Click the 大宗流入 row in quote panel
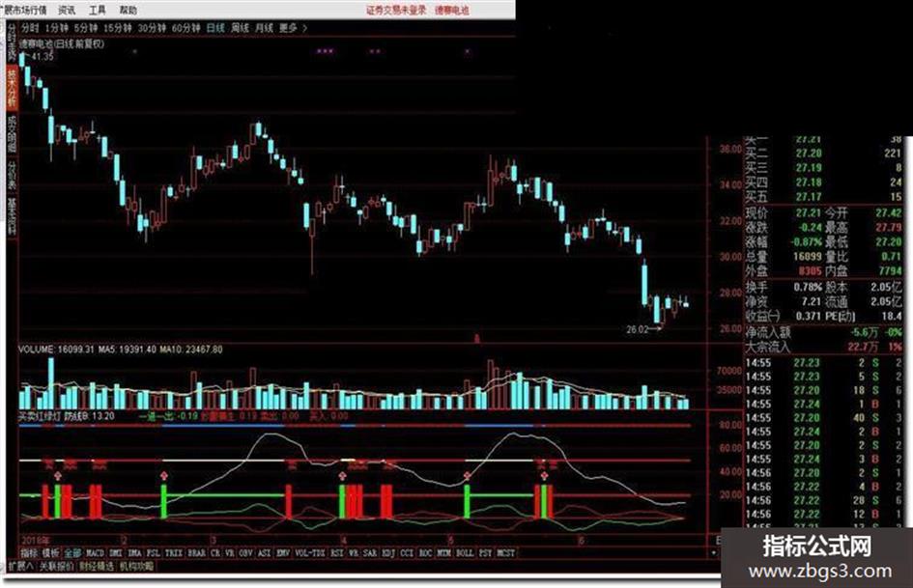Screen dimensions: 913x588 tap(823, 347)
